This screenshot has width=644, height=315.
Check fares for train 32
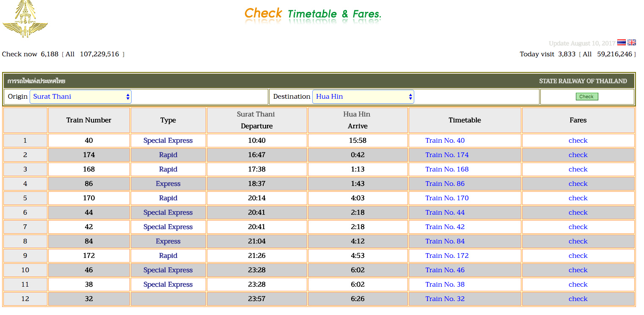pyautogui.click(x=578, y=299)
